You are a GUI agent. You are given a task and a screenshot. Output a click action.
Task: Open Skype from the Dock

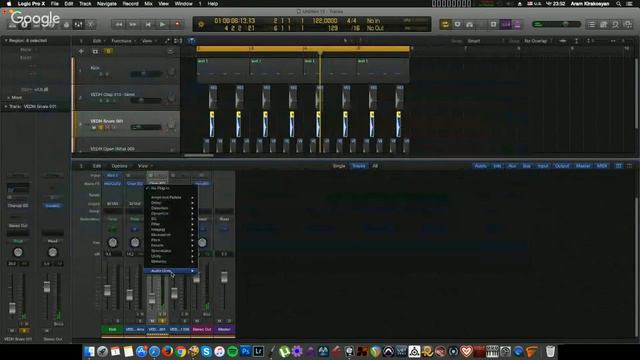click(206, 351)
